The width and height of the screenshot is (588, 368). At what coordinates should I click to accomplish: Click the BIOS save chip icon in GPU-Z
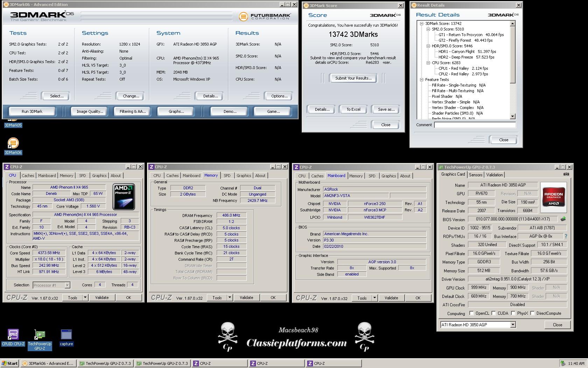pyautogui.click(x=563, y=219)
